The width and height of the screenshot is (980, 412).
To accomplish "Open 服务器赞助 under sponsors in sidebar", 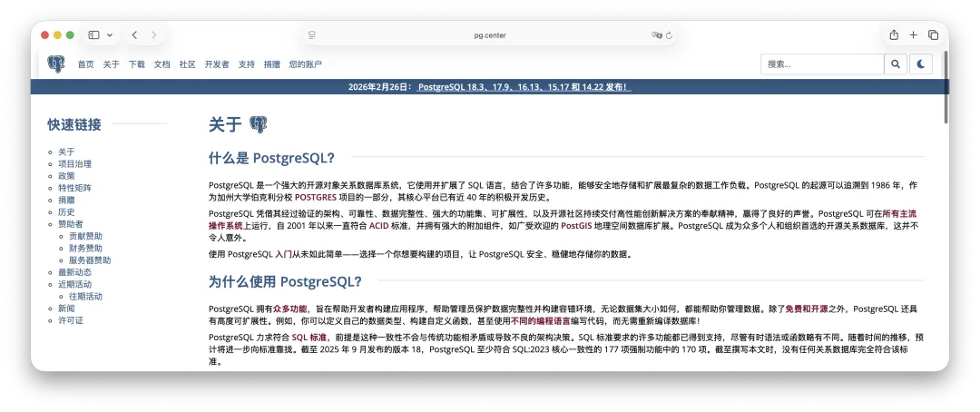I will point(90,260).
